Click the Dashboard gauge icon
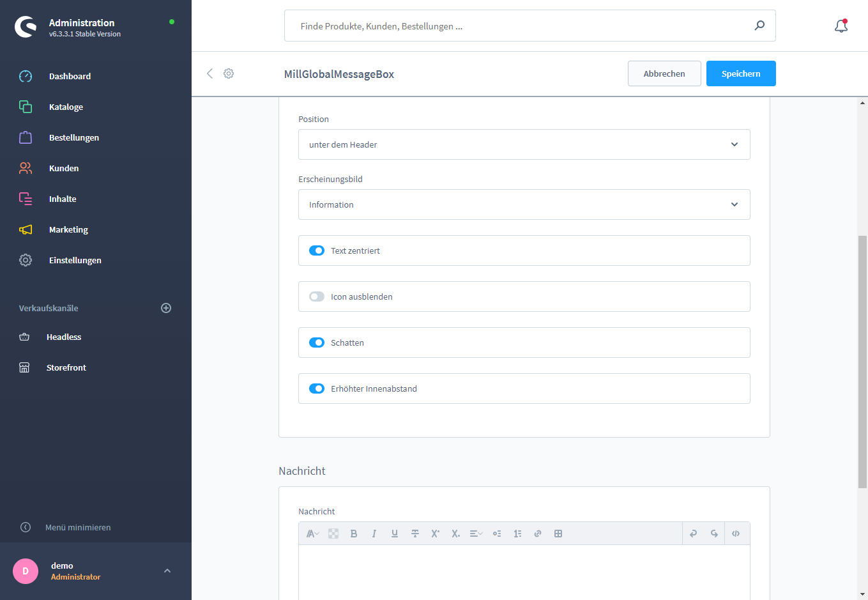The image size is (868, 600). point(26,76)
